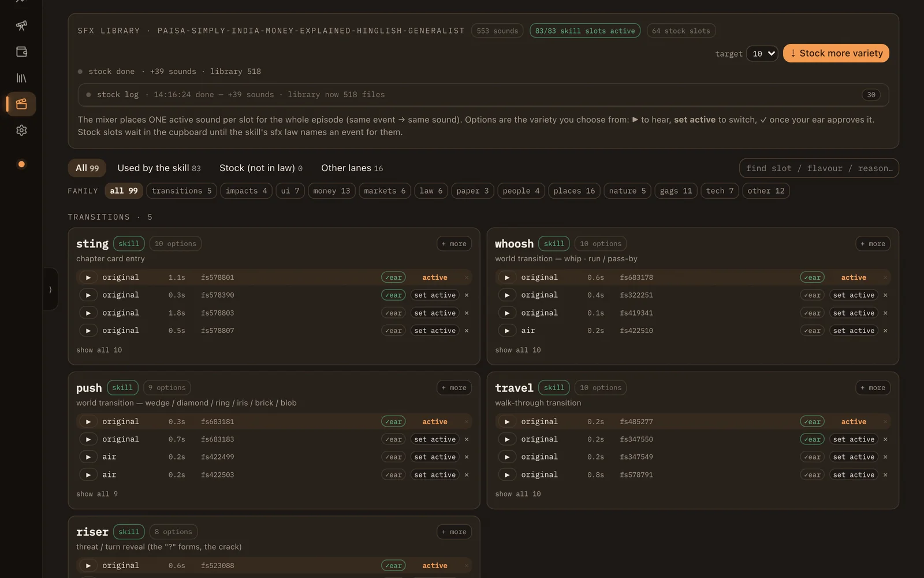Play the whoosh sound fs322251
This screenshot has height=578, width=924.
click(506, 295)
